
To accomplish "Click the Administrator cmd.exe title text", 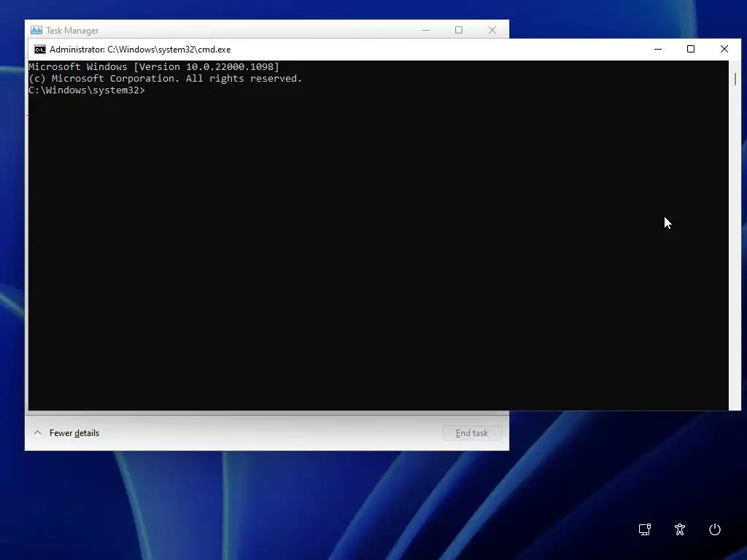I will [140, 50].
